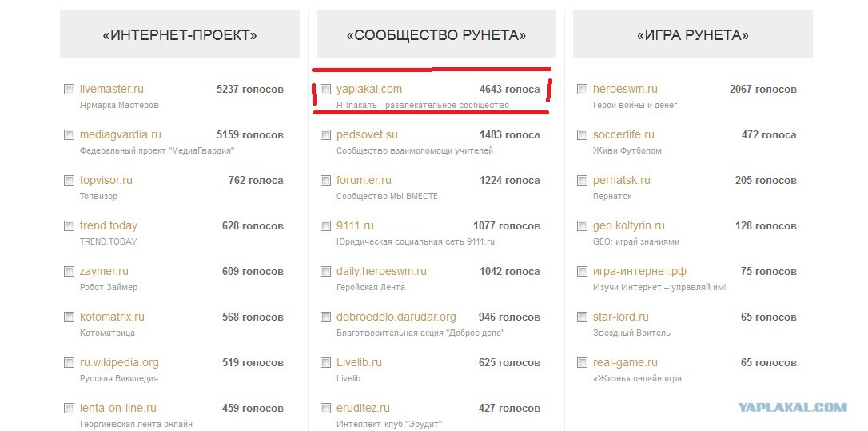Tick the 9111.ru checkbox
This screenshot has height=431, width=868.
325,226
